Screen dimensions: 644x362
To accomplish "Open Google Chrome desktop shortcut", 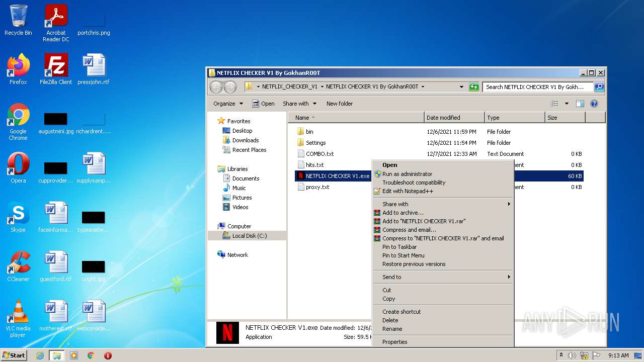I will (x=18, y=122).
